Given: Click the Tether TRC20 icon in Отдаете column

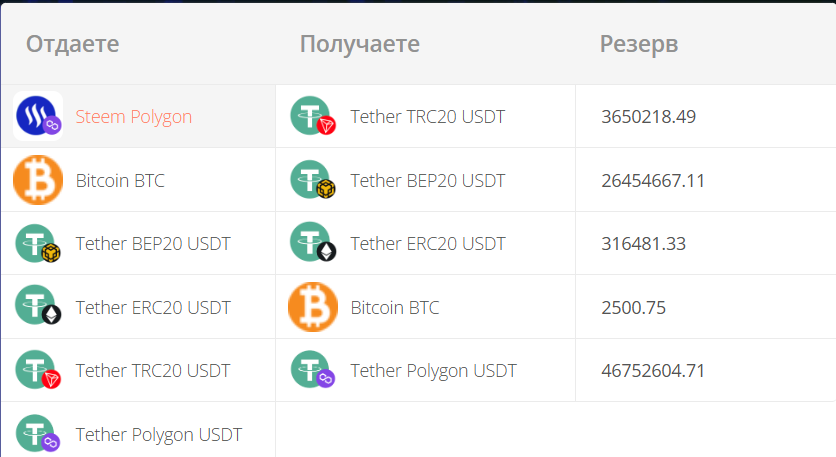Looking at the screenshot, I should click(x=38, y=370).
